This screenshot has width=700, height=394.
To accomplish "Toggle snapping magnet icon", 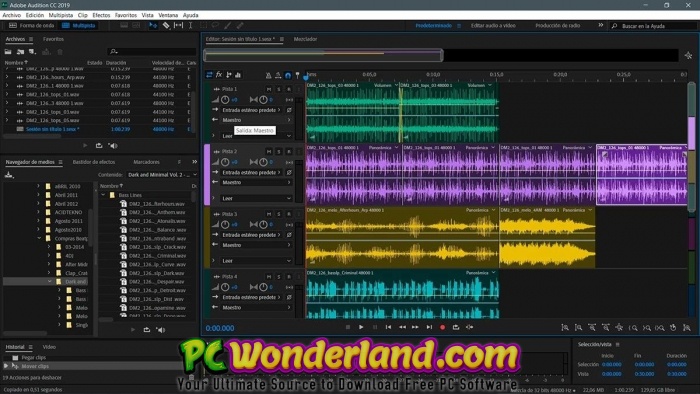I will [288, 75].
